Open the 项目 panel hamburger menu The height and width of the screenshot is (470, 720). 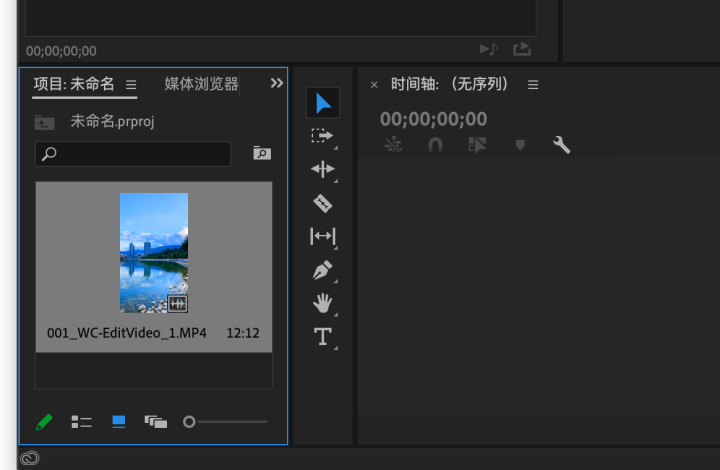point(131,85)
